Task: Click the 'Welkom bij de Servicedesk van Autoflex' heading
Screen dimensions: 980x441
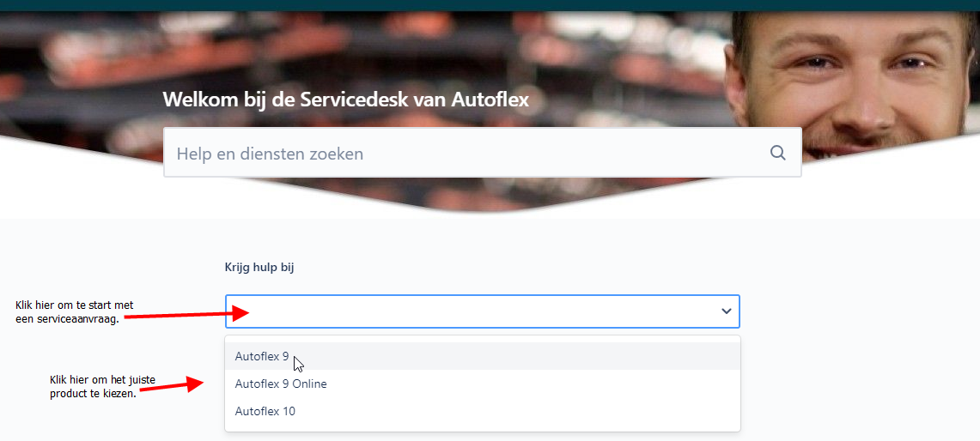Action: [x=345, y=100]
